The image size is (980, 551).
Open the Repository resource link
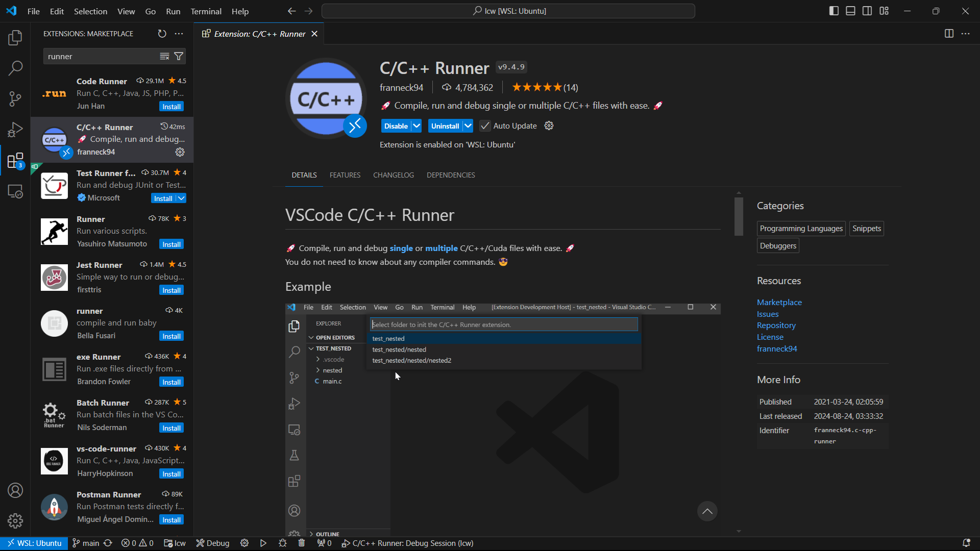tap(776, 325)
